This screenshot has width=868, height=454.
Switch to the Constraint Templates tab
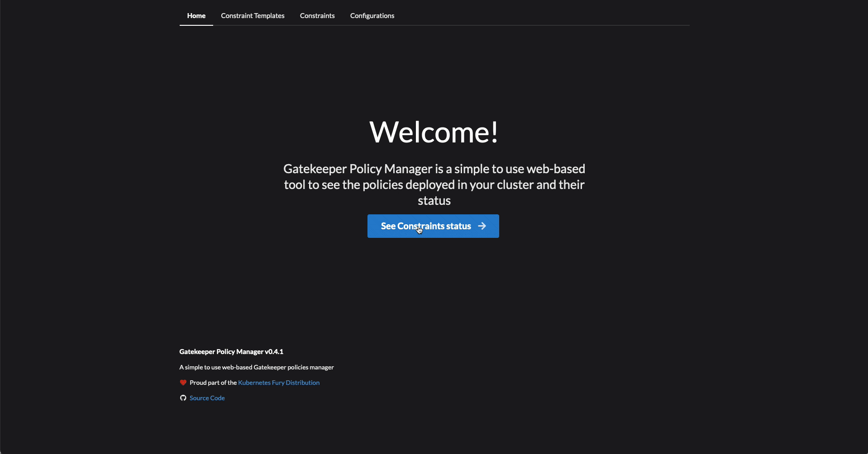pos(253,16)
